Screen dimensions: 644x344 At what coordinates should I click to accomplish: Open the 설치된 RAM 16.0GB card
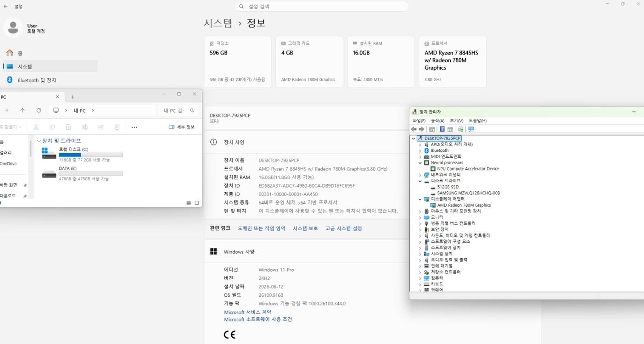pyautogui.click(x=381, y=62)
